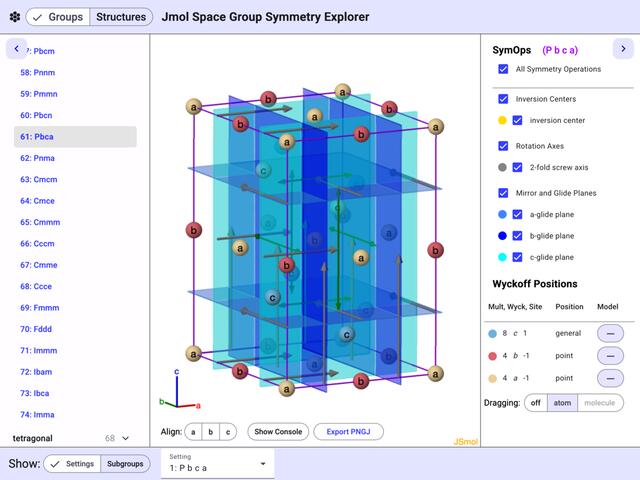Image resolution: width=640 pixels, height=480 pixels.
Task: Click the blue 8 c Wyckoff dot
Action: (x=493, y=333)
